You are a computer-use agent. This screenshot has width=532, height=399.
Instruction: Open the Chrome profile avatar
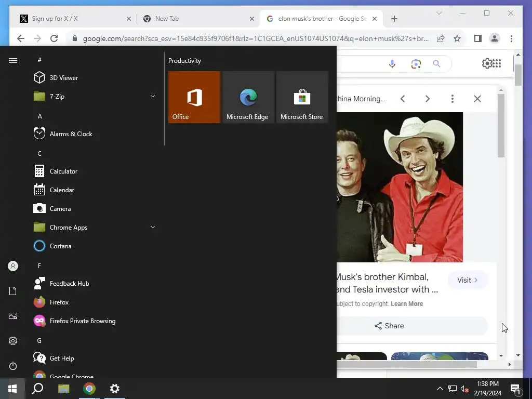pos(495,38)
